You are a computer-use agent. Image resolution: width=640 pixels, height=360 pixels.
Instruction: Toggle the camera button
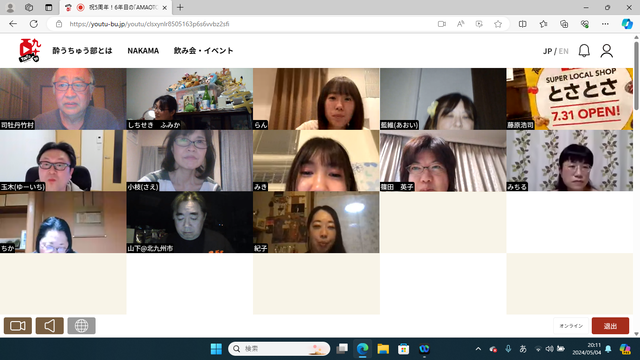18,326
